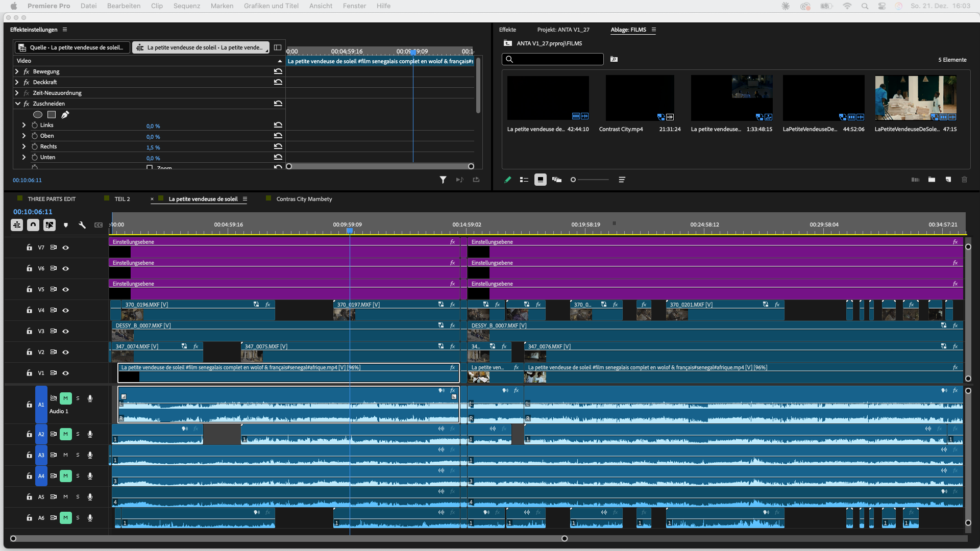Switch bin to list view
The image size is (980, 551).
point(524,180)
